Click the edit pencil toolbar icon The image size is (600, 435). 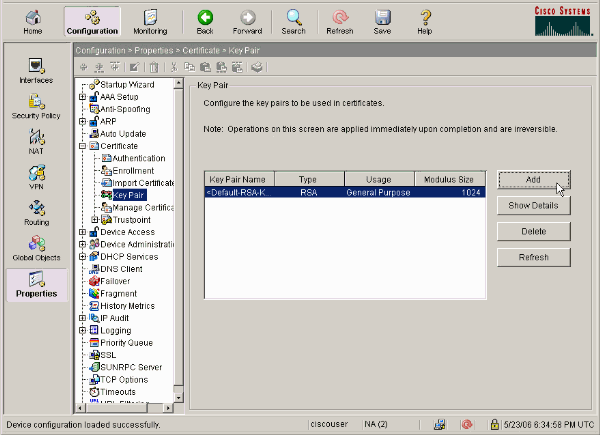click(x=134, y=67)
